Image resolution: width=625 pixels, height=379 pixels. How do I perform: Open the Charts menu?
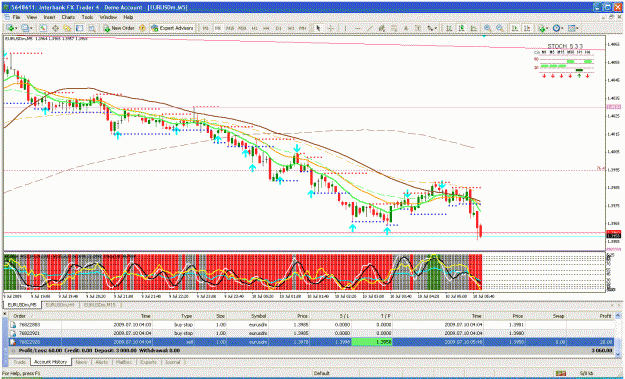click(68, 18)
